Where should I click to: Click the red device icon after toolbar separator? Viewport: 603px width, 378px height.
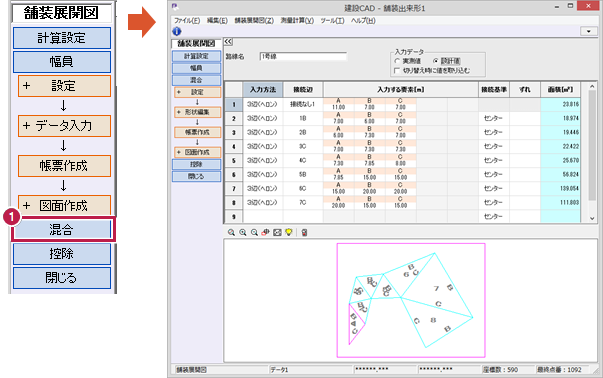(x=304, y=232)
